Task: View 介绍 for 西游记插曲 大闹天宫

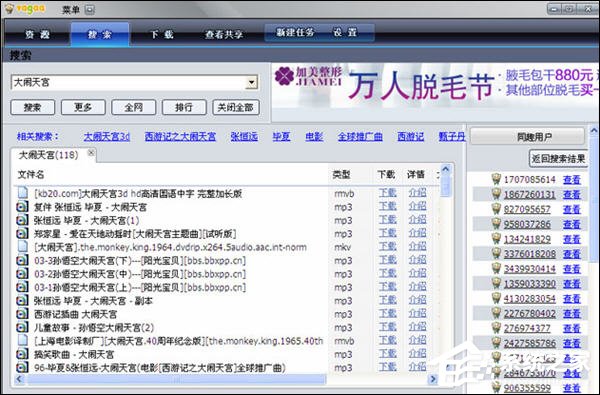Action: point(417,314)
